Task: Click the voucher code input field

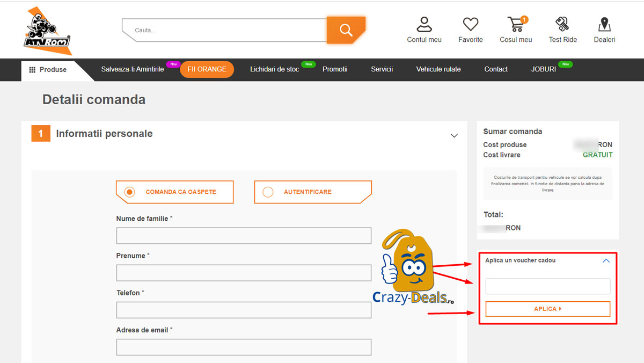Action: [547, 286]
